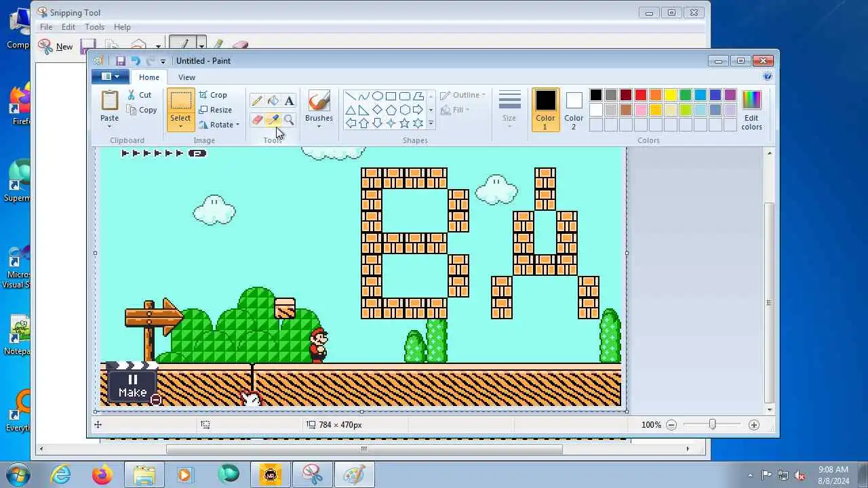
Task: Choose the Triangle shape
Action: click(x=351, y=110)
